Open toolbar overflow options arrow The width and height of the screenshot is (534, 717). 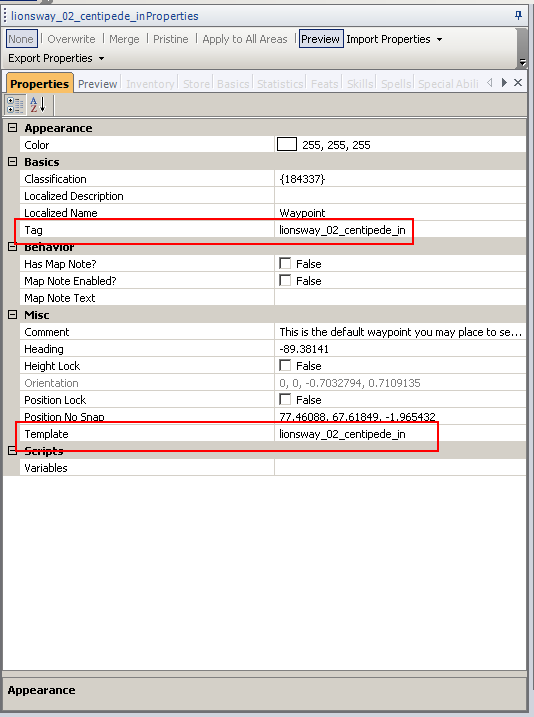click(x=522, y=62)
